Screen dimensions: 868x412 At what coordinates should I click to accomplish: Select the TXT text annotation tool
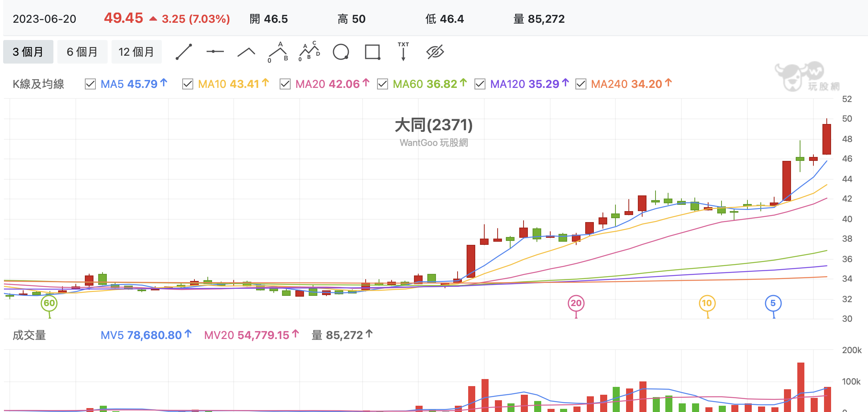(403, 51)
